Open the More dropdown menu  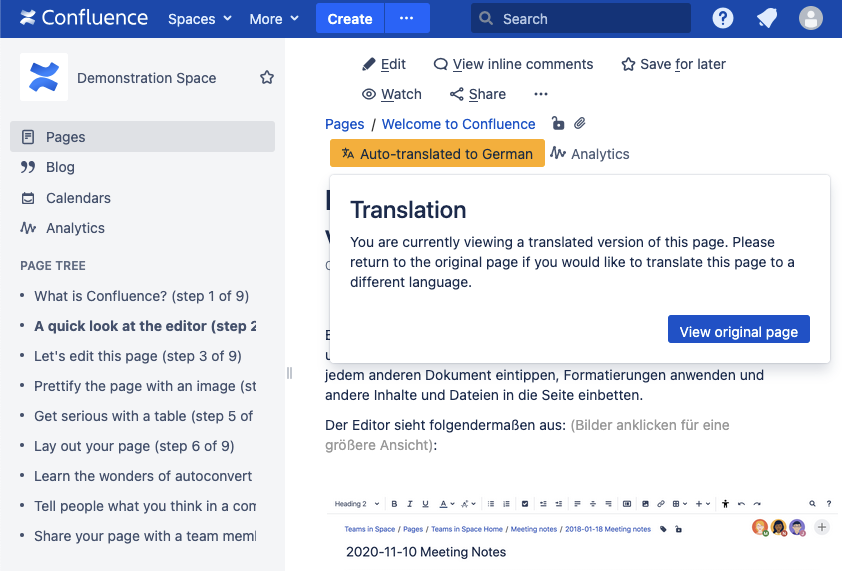(274, 19)
